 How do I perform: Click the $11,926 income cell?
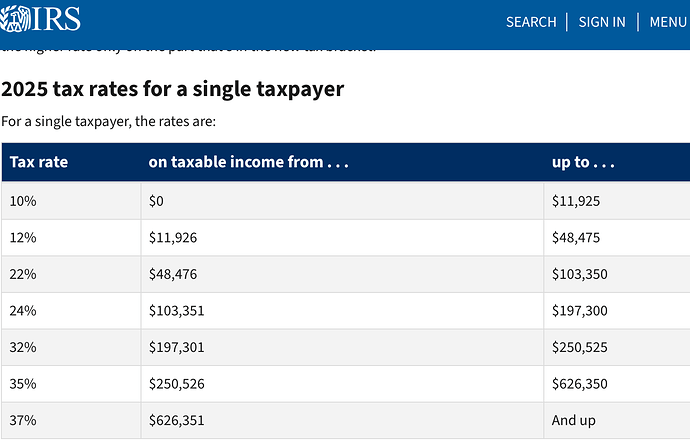342,238
